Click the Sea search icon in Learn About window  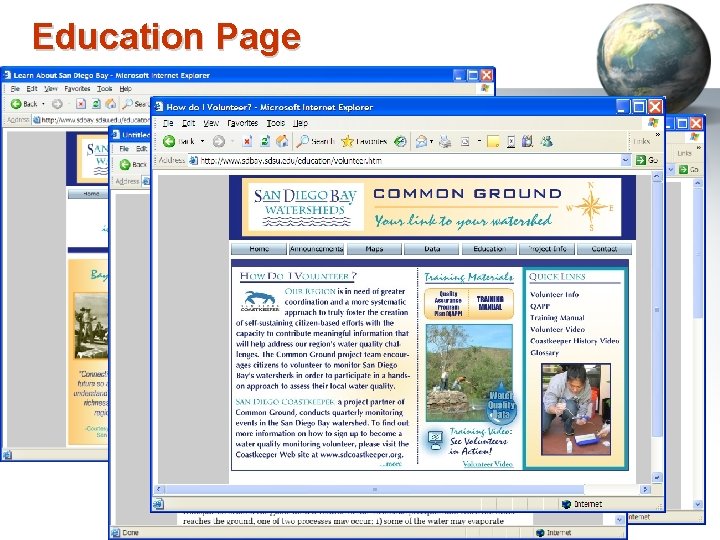pos(134,104)
